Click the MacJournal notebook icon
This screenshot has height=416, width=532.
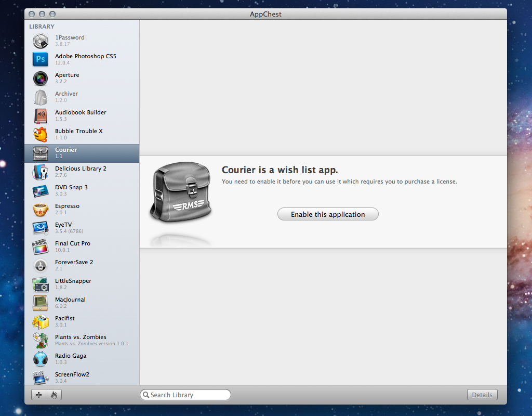tap(41, 303)
